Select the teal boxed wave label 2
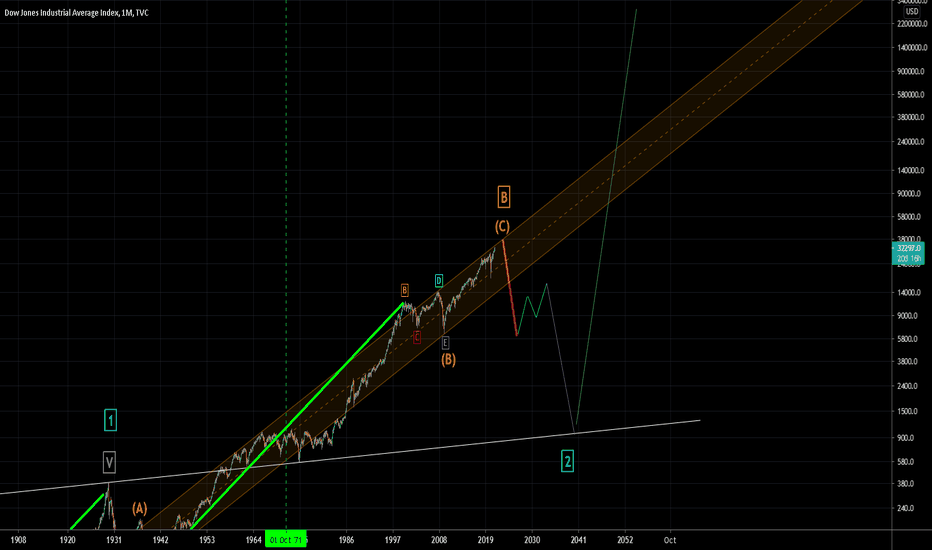This screenshot has width=932, height=550. tap(568, 461)
